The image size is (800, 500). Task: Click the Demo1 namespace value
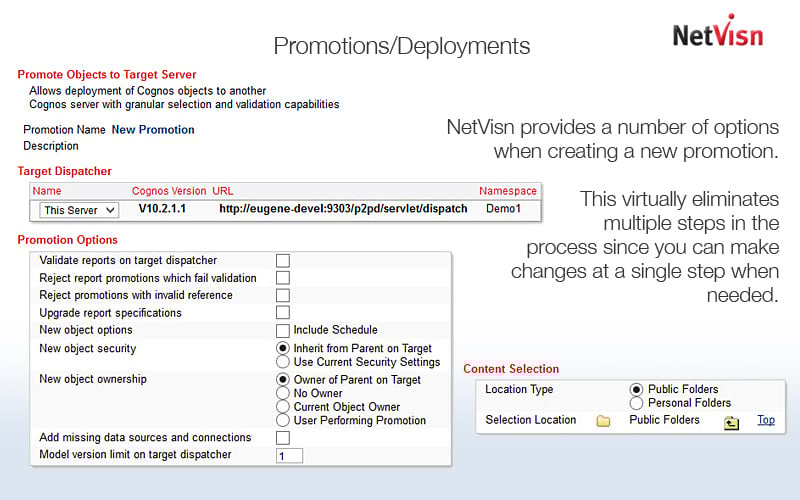504,209
